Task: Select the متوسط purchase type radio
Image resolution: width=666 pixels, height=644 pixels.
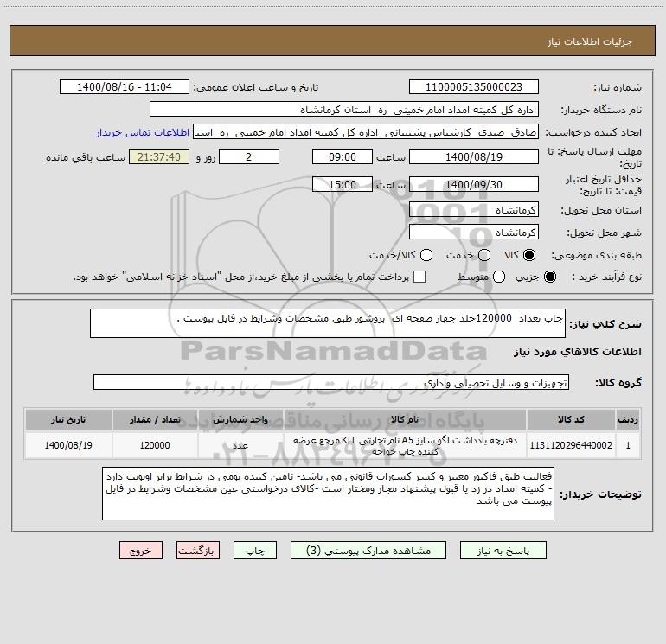Action: point(499,277)
